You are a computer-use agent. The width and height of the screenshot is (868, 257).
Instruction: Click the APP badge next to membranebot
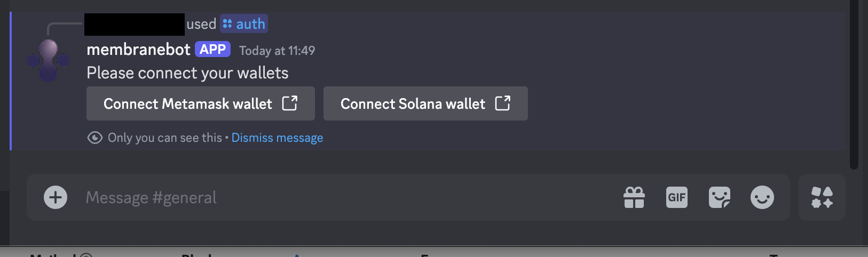point(212,49)
